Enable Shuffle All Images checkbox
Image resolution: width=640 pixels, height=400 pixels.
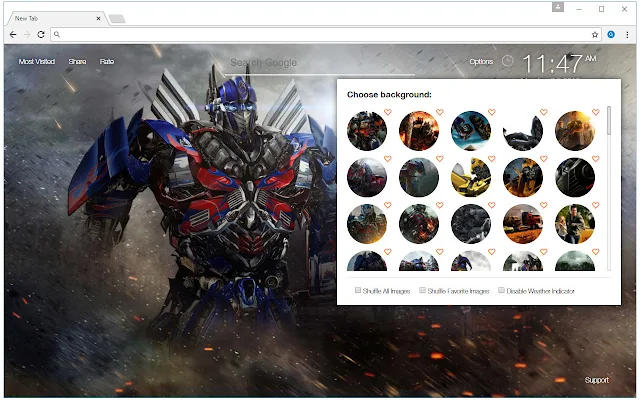pos(358,291)
